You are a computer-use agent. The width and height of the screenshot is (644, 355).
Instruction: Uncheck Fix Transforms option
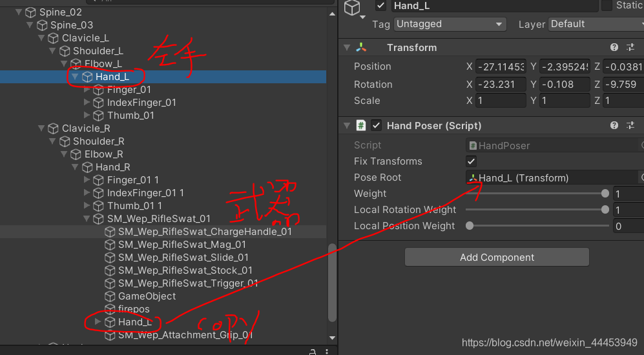coord(471,161)
